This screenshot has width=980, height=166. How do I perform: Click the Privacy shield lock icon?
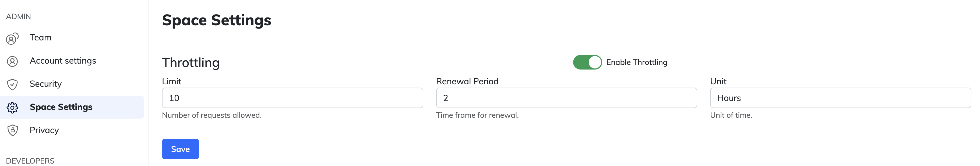(x=13, y=130)
